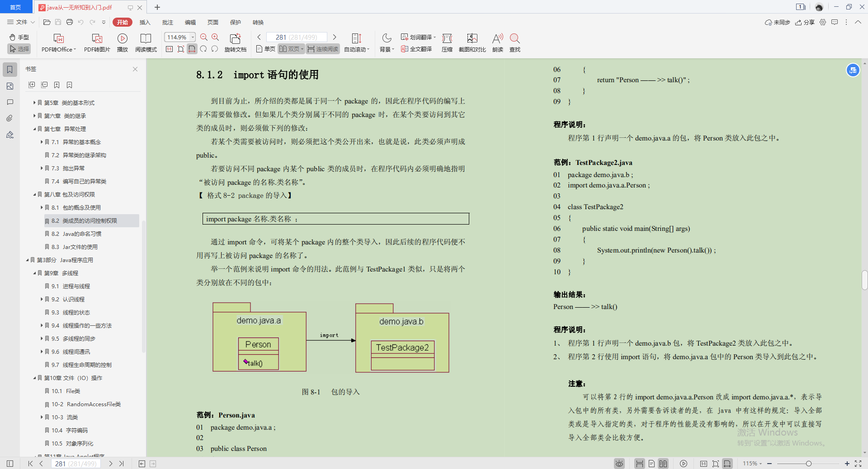This screenshot has width=868, height=469.
Task: Collapse 第3部分 Java程序应用 bookmark
Action: pos(27,260)
